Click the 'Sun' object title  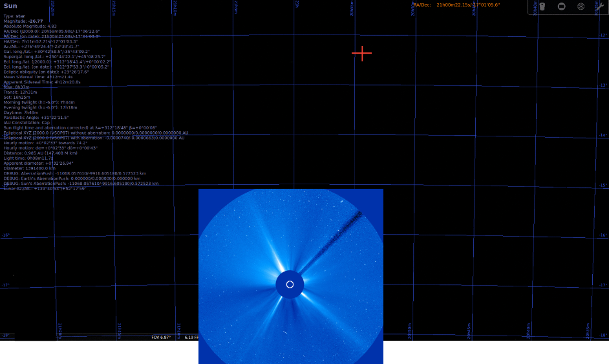click(10, 6)
